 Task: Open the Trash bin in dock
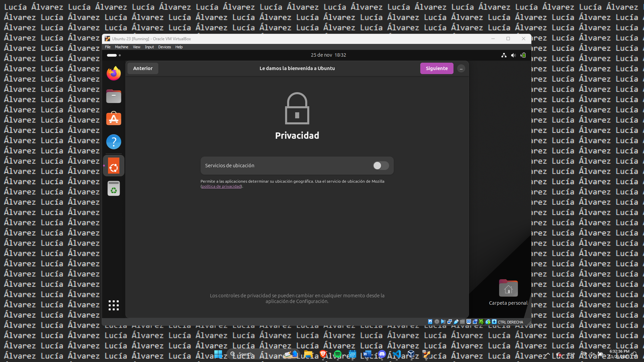(113, 188)
